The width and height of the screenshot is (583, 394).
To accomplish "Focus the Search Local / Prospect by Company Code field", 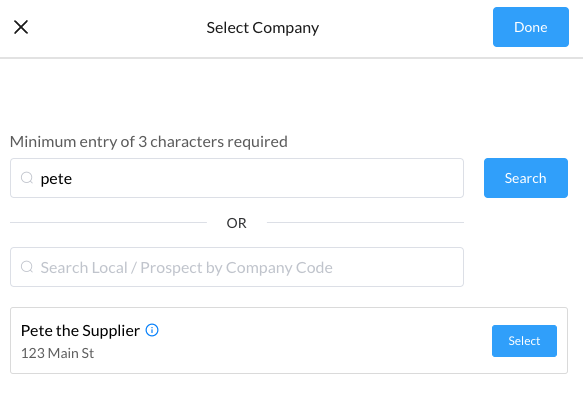I will coord(237,267).
